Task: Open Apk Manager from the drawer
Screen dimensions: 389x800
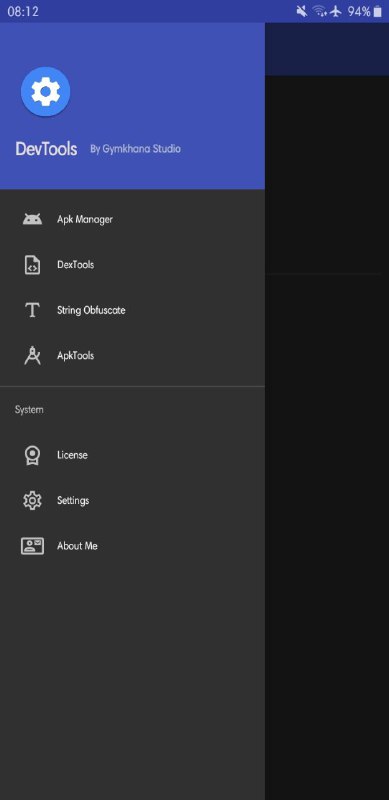Action: tap(132, 219)
